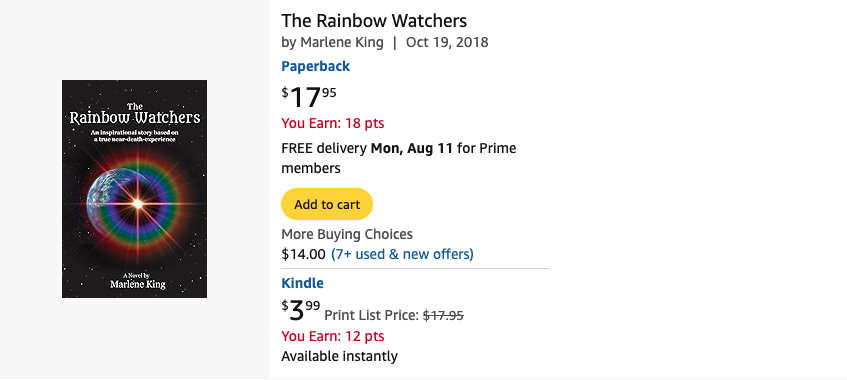847x380 pixels.
Task: Click the rainbow Earth artwork on cover
Action: [x=135, y=204]
